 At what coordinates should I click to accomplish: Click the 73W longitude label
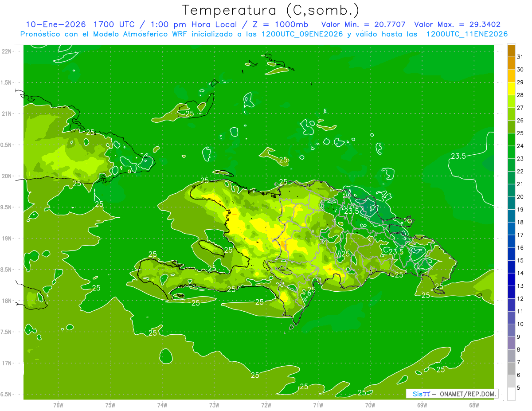click(214, 405)
